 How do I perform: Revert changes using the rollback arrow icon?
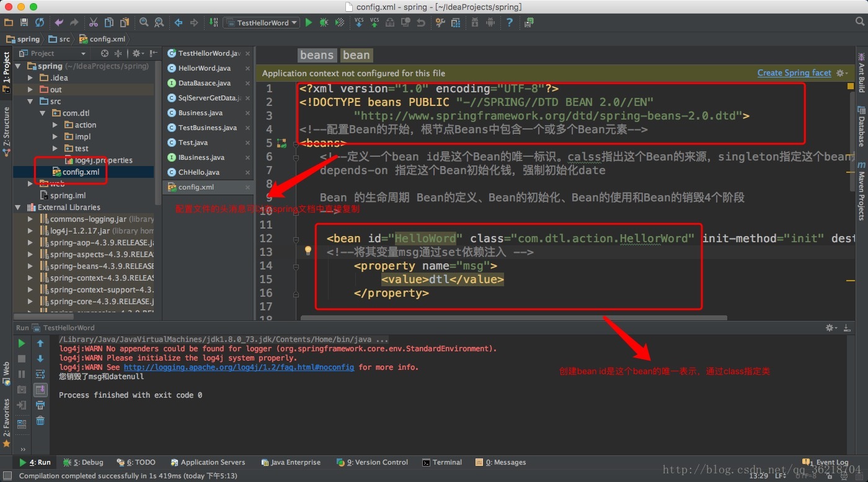[x=421, y=22]
